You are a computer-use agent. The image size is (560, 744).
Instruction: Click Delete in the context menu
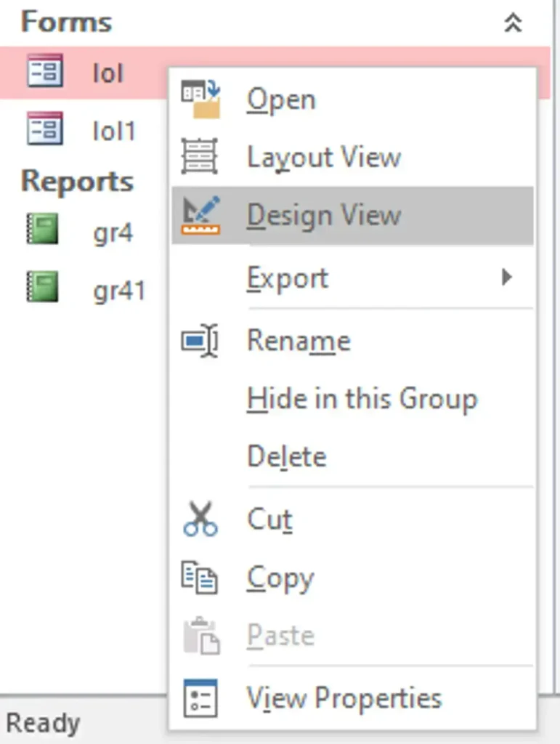(x=286, y=456)
